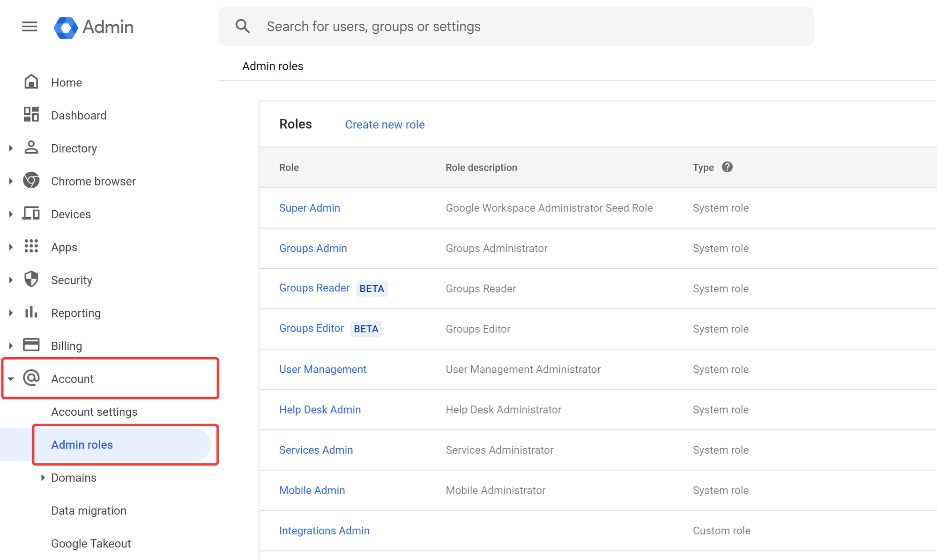Viewport: 937px width, 560px height.
Task: Open Account settings in sidebar
Action: [94, 412]
